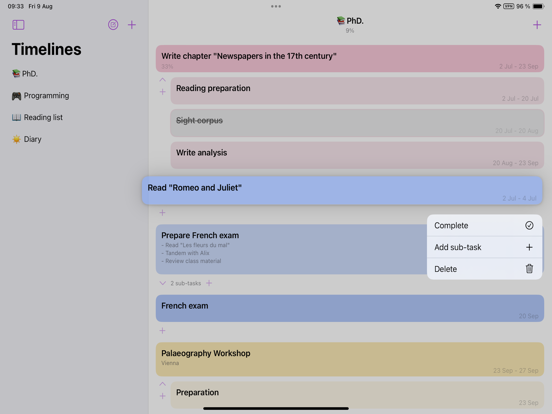
Task: Click the 2 Jul - 23 Sep date range
Action: coord(519,67)
